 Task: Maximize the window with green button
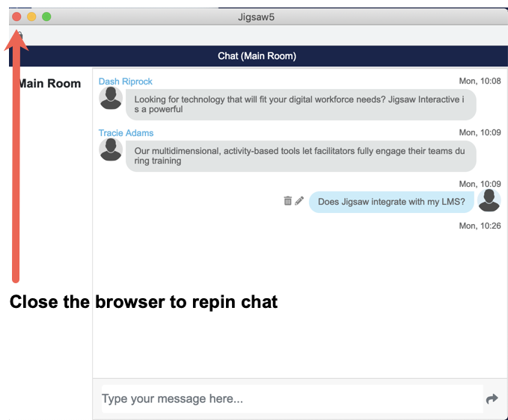[46, 16]
